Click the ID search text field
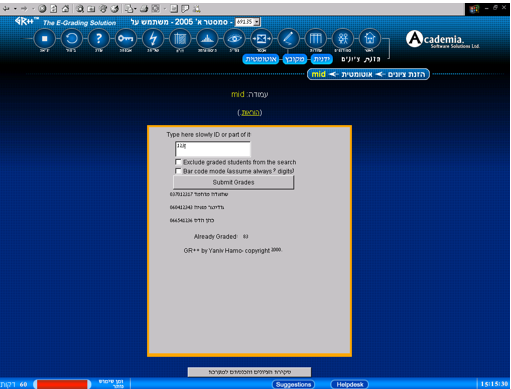The width and height of the screenshot is (511, 389). click(x=213, y=149)
